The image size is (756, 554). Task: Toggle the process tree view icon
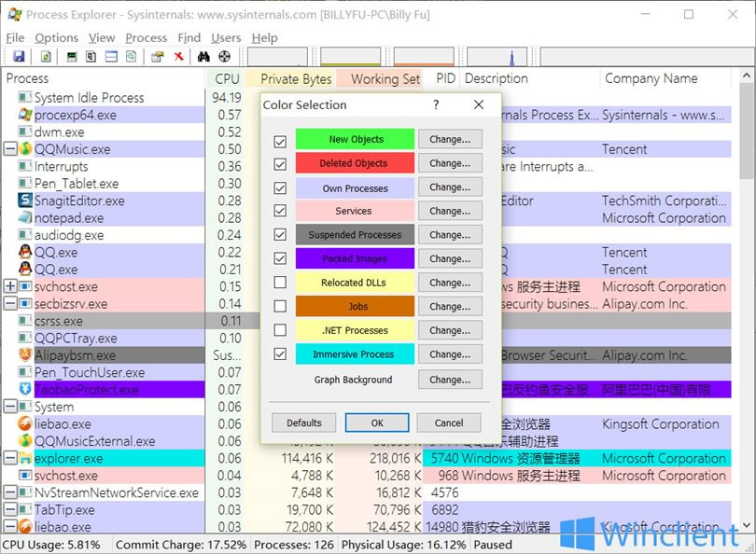[91, 56]
